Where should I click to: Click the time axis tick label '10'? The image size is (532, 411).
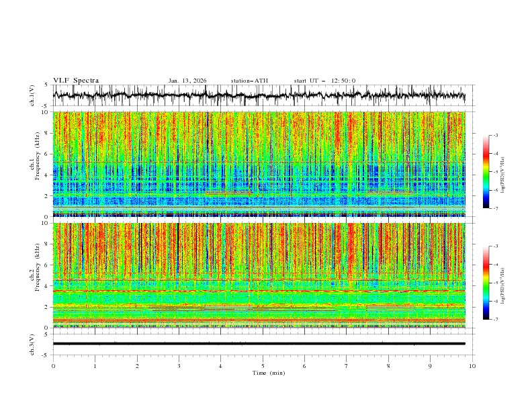click(x=472, y=366)
